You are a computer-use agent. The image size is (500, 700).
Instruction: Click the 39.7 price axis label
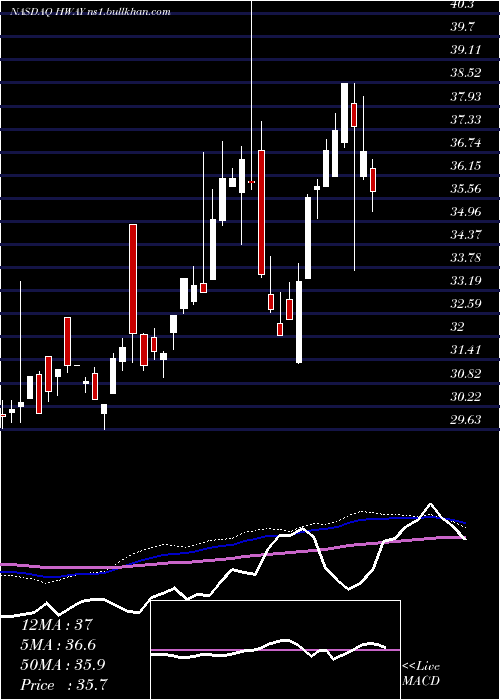pyautogui.click(x=462, y=26)
